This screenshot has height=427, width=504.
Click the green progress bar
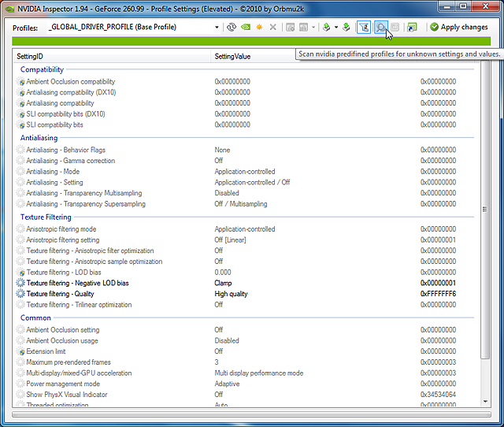[251, 41]
